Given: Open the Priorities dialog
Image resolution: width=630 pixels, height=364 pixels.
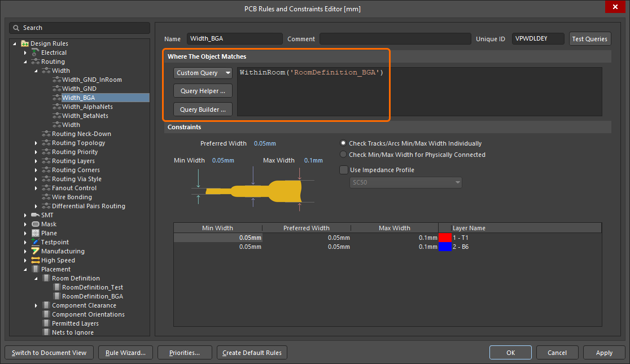Looking at the screenshot, I should 185,353.
